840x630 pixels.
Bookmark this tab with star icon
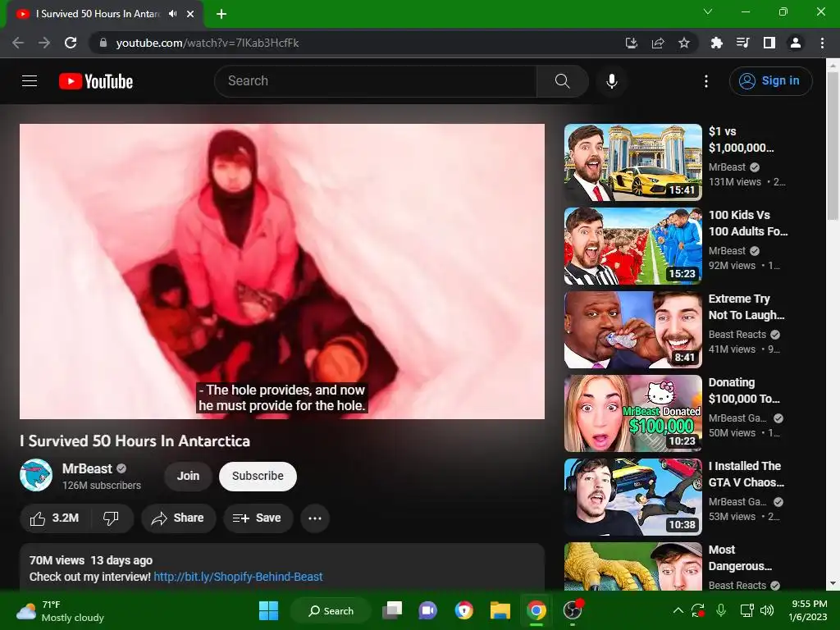click(684, 43)
